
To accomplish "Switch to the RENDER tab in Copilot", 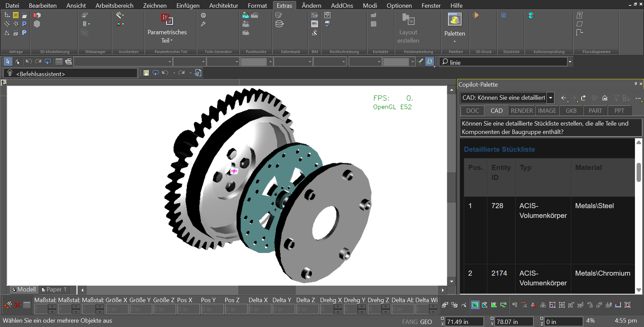I will (522, 111).
